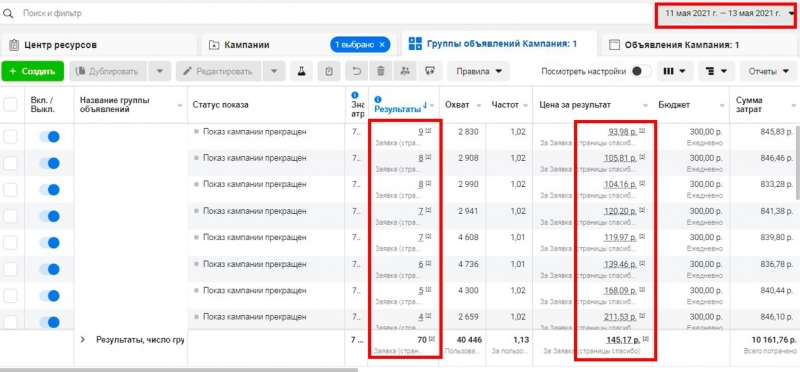The image size is (800, 372).
Task: Click the 211,53 р. cost per result value
Action: point(620,317)
